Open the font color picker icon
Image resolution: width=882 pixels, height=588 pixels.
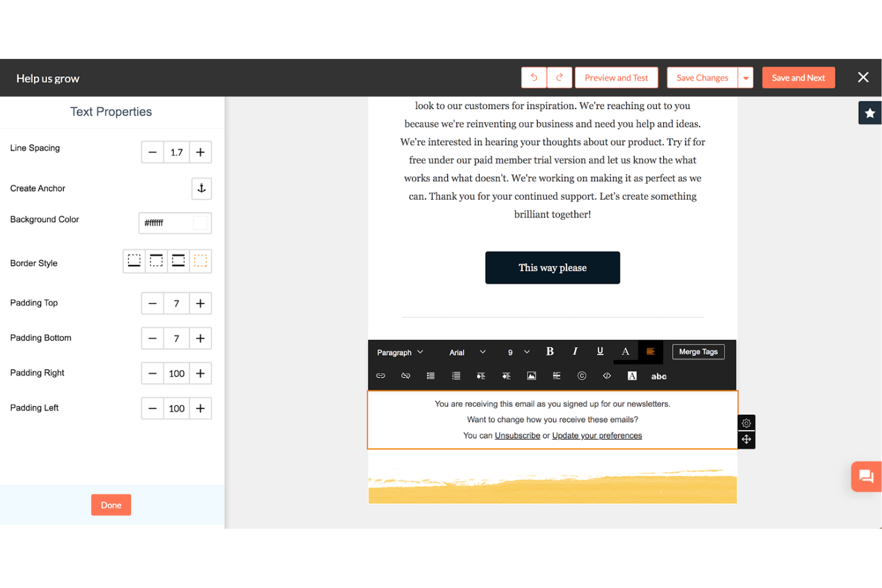click(625, 351)
